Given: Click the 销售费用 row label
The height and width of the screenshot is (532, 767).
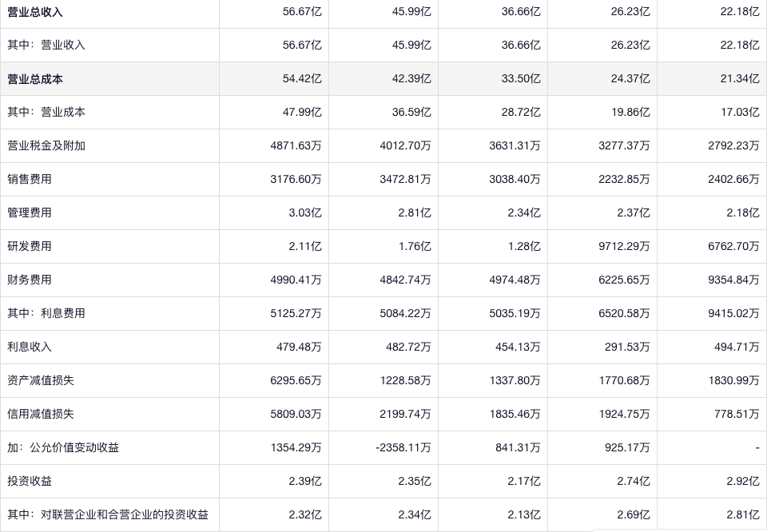Looking at the screenshot, I should click(x=30, y=180).
